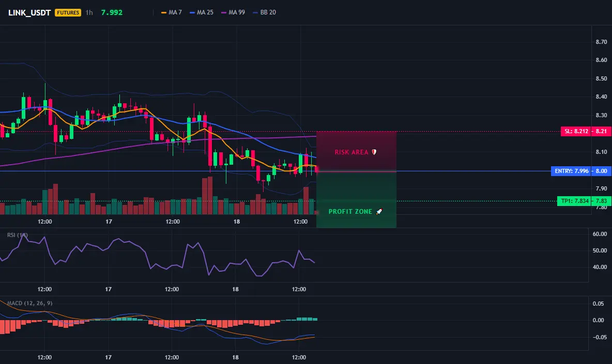Click the 8.70 price axis value
The height and width of the screenshot is (364, 612).
(601, 42)
